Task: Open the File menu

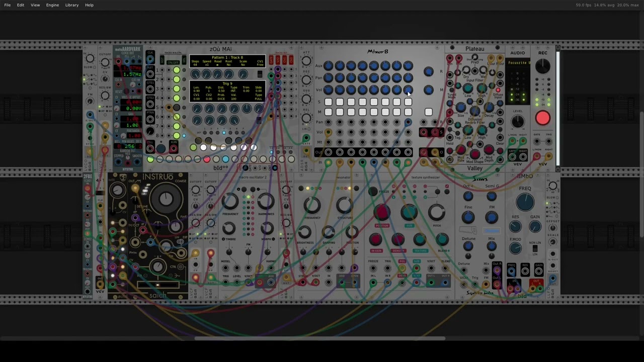Action: coord(8,5)
